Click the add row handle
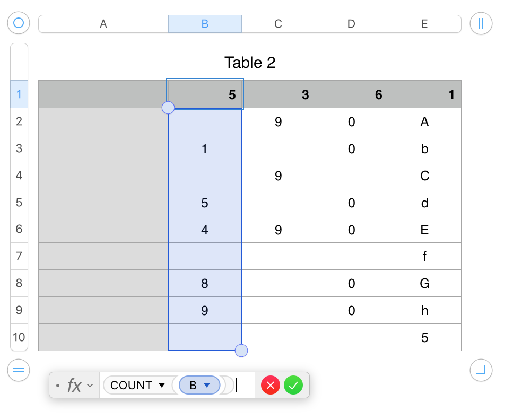522x420 pixels. [x=19, y=370]
